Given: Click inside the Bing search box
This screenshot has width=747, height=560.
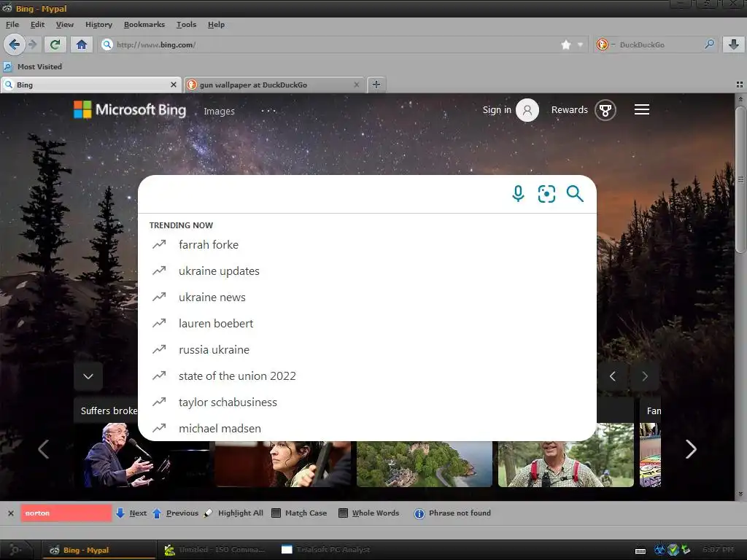Looking at the screenshot, I should [x=324, y=194].
